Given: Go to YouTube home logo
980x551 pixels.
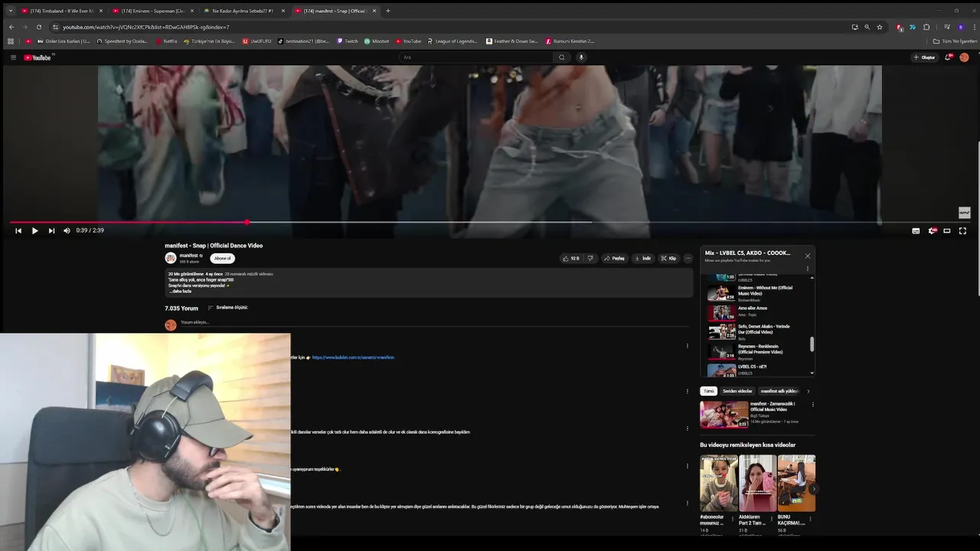Looking at the screenshot, I should (38, 57).
